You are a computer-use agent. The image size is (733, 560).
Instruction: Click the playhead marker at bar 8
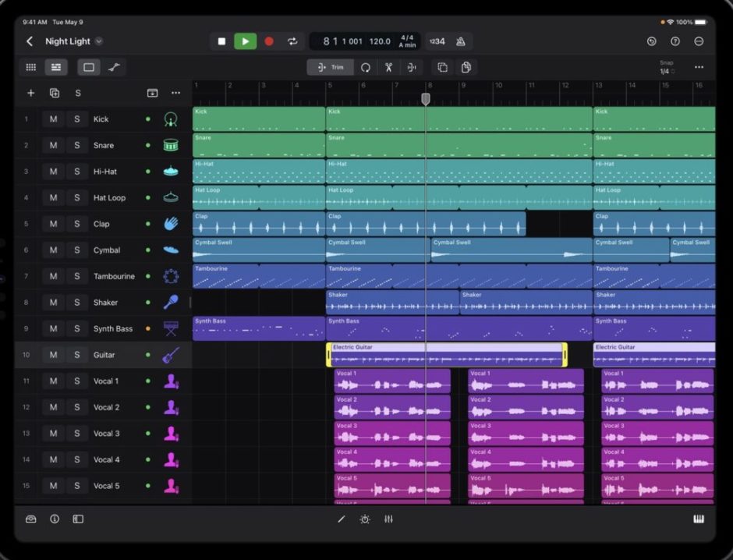pyautogui.click(x=425, y=99)
